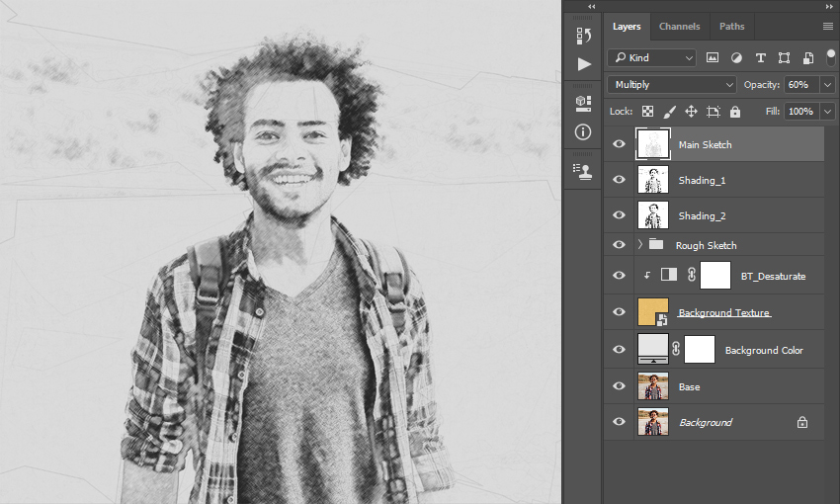Open the Opacity slider dropdown arrow
The height and width of the screenshot is (504, 840).
828,85
